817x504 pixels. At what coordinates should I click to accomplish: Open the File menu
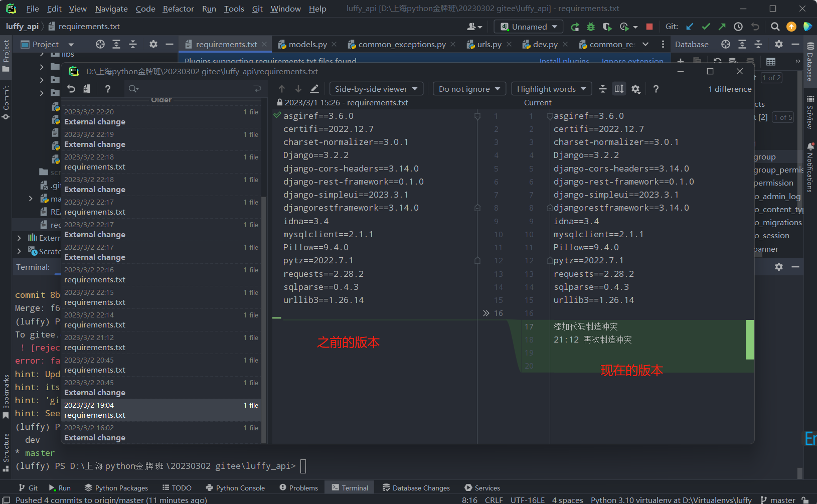click(33, 9)
